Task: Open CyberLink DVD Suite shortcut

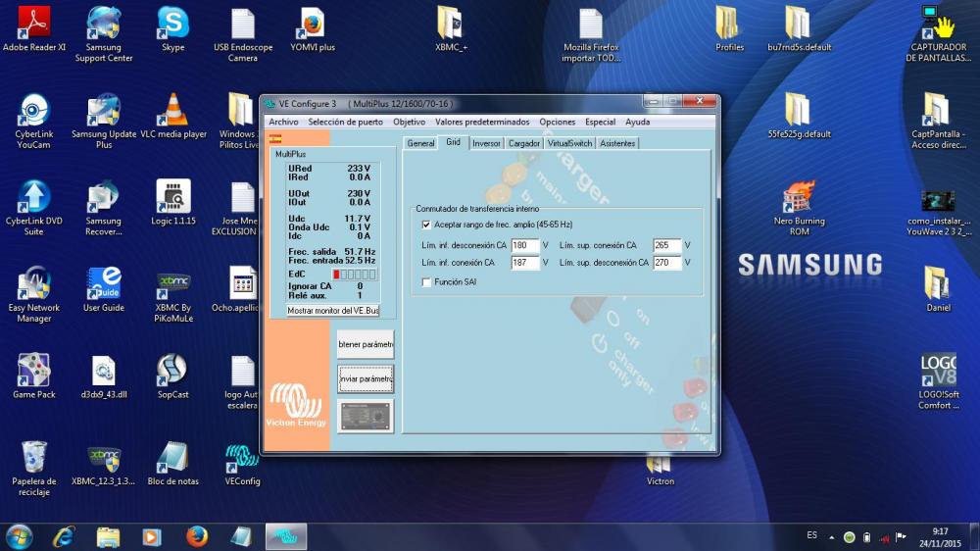Action: pos(33,208)
